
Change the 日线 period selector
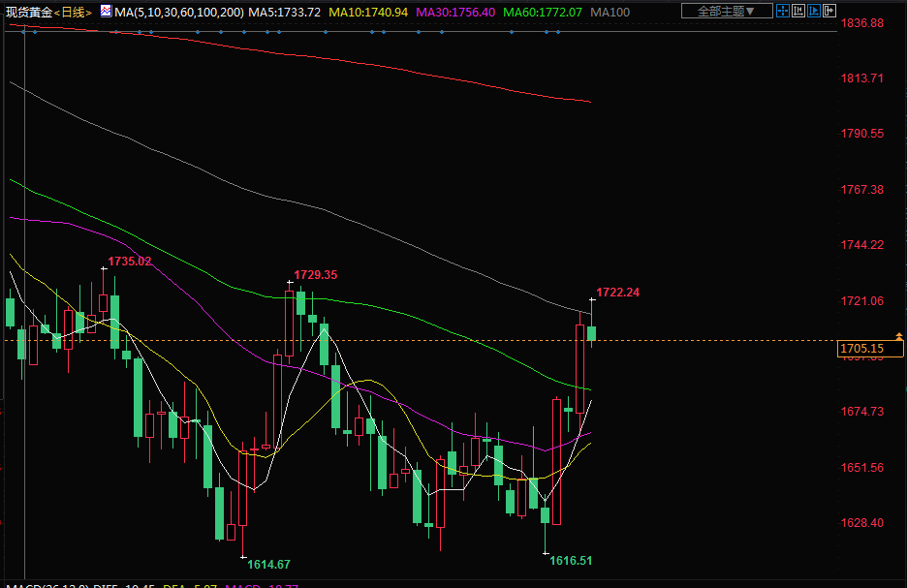pyautogui.click(x=75, y=12)
